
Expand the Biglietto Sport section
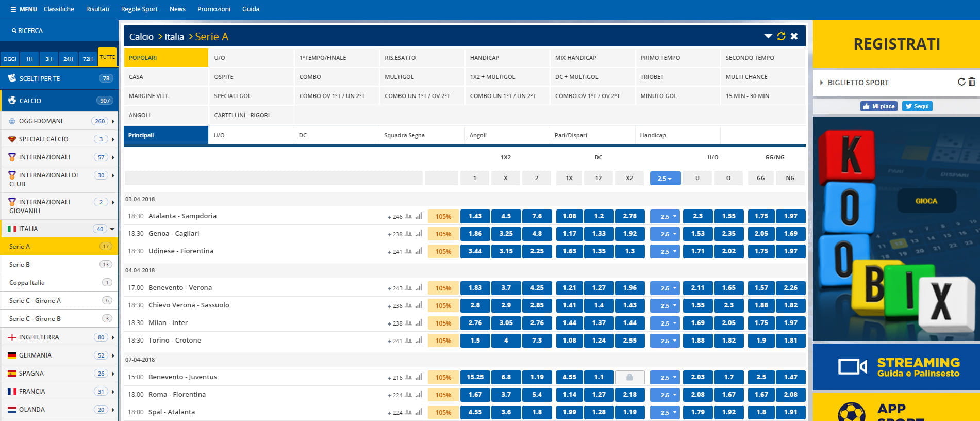[822, 83]
